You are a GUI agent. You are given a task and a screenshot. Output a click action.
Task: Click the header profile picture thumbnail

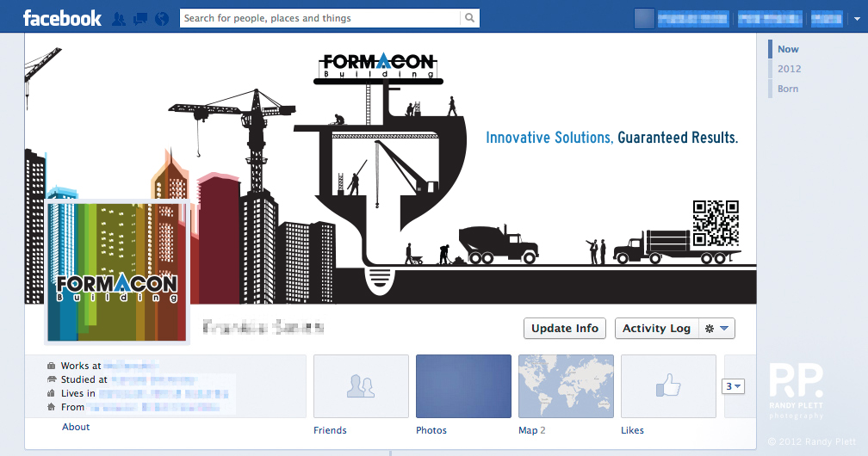(644, 18)
